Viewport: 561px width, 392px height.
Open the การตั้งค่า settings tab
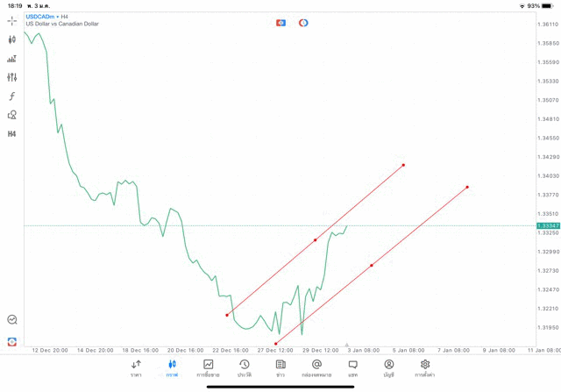425,367
